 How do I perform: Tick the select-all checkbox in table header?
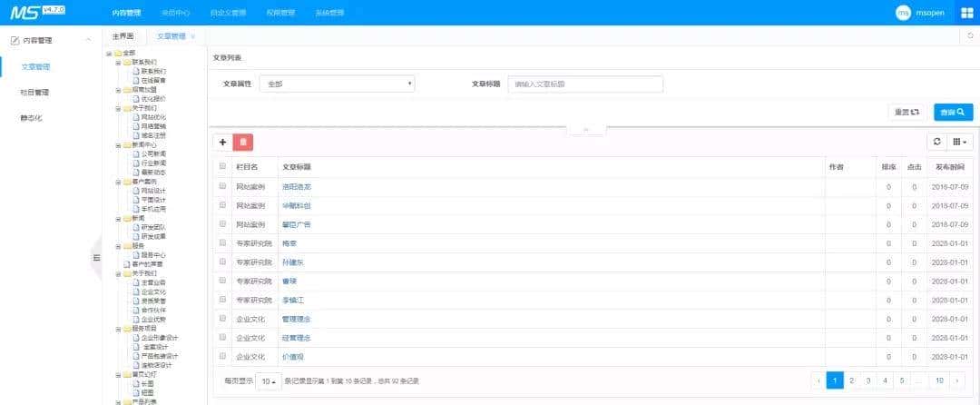[x=222, y=167]
